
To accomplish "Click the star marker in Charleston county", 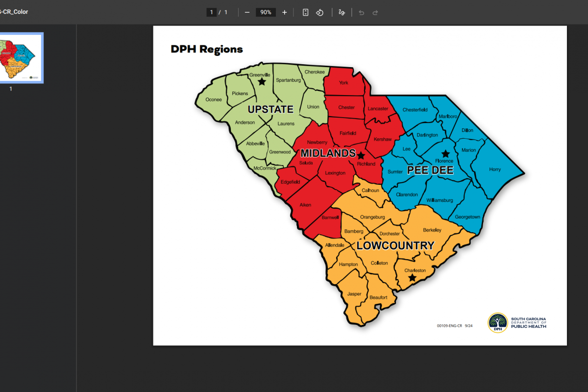I will click(413, 278).
